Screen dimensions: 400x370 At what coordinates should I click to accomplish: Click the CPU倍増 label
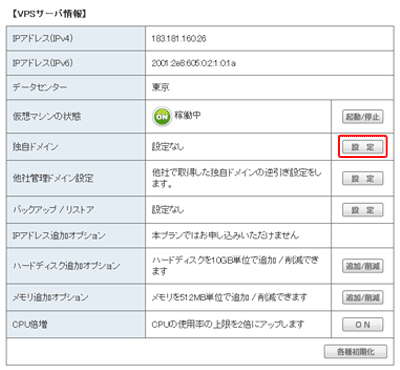point(30,324)
